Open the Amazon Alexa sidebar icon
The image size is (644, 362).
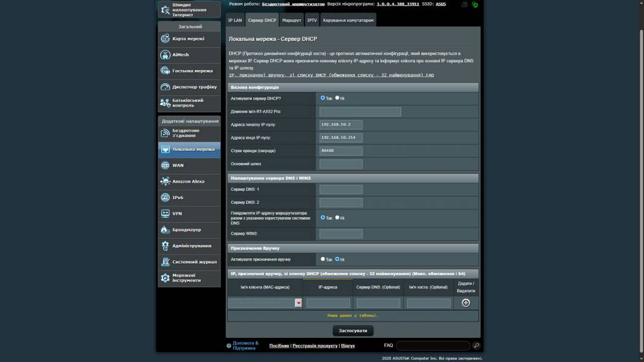[166, 182]
